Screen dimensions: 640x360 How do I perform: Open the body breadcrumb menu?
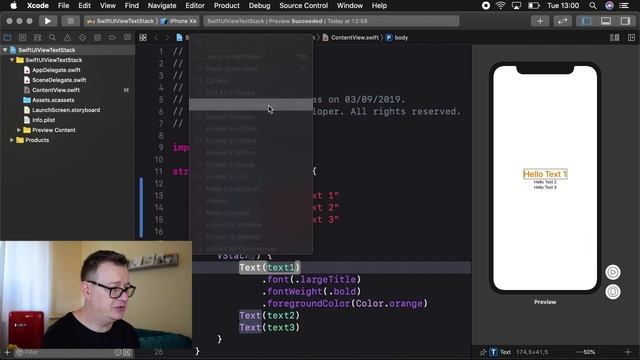click(397, 38)
